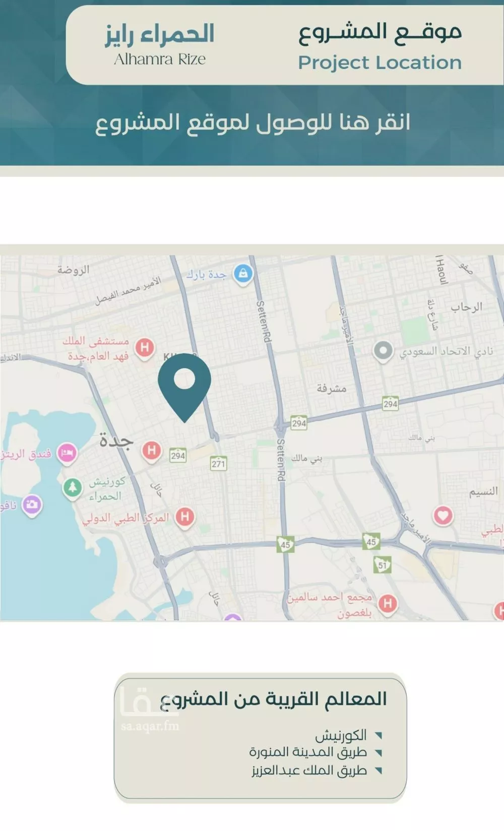Click the Al Hamra Corniche park tree icon
Screen dimensions: 504x831
(73, 487)
